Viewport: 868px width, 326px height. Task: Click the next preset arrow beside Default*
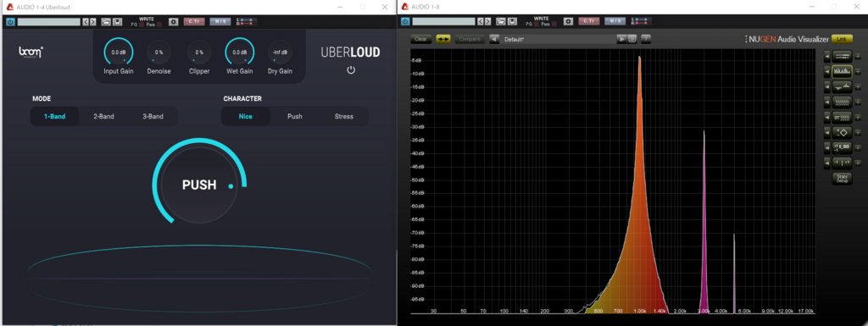tap(621, 39)
